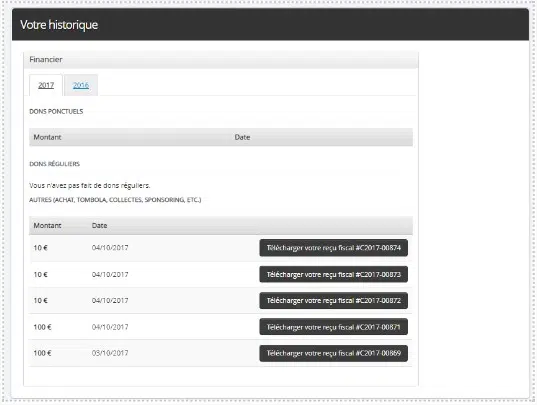Viewport: 537px width, 405px height.
Task: Click the DONS RÉGULIERS section heading
Action: pyautogui.click(x=54, y=164)
